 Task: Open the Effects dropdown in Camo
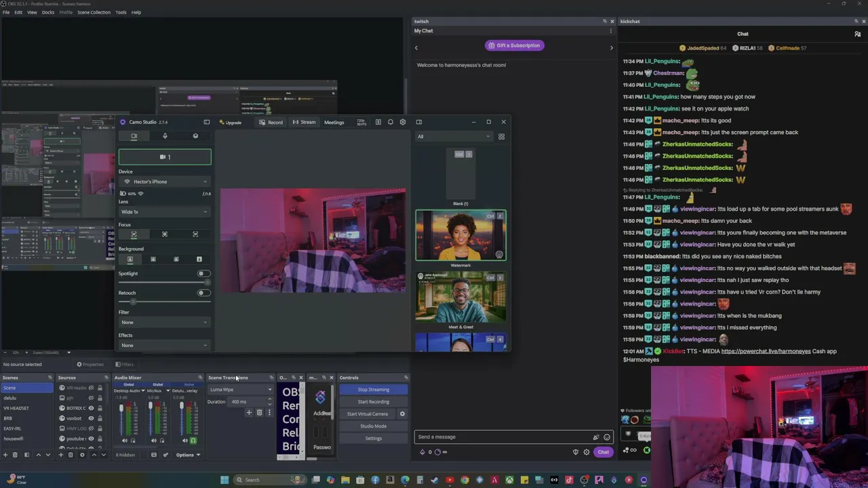tap(165, 346)
